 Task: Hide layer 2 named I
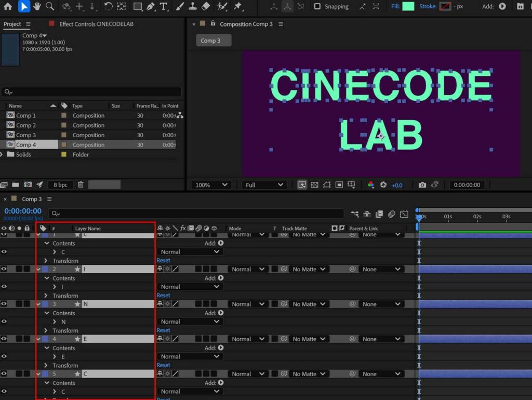pyautogui.click(x=4, y=269)
